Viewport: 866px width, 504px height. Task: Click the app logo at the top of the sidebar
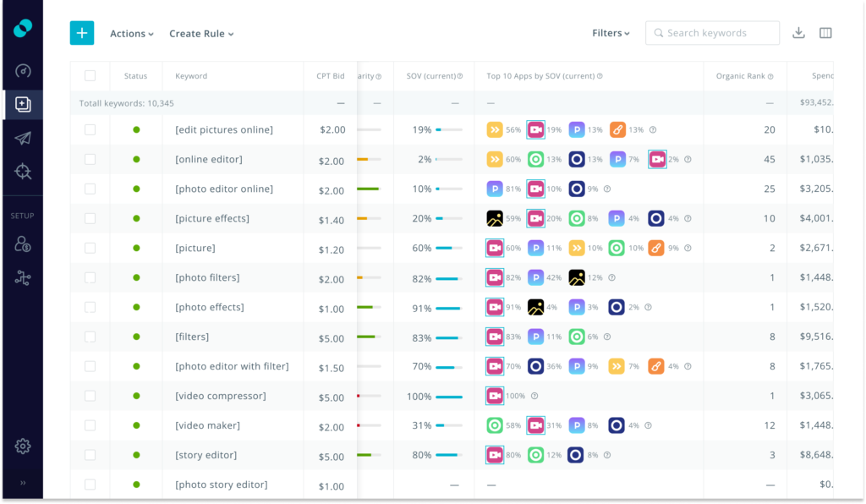click(x=22, y=28)
